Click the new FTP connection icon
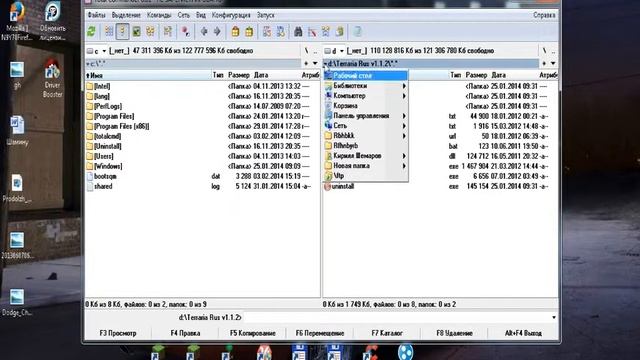640x360 pixels. click(281, 31)
